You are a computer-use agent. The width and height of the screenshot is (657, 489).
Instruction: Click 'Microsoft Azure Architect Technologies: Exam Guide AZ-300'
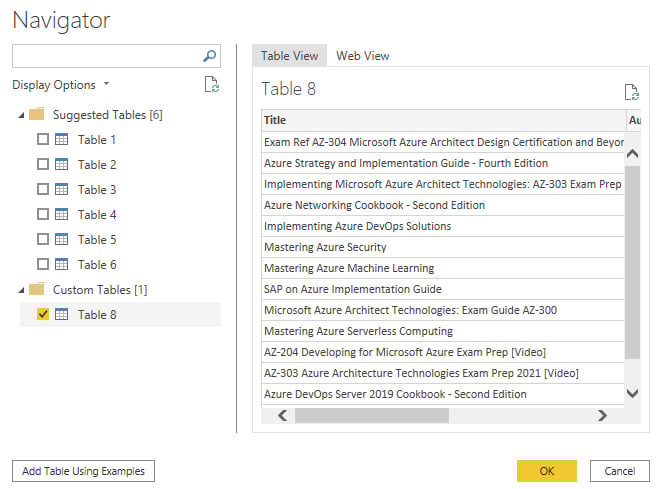click(x=443, y=310)
